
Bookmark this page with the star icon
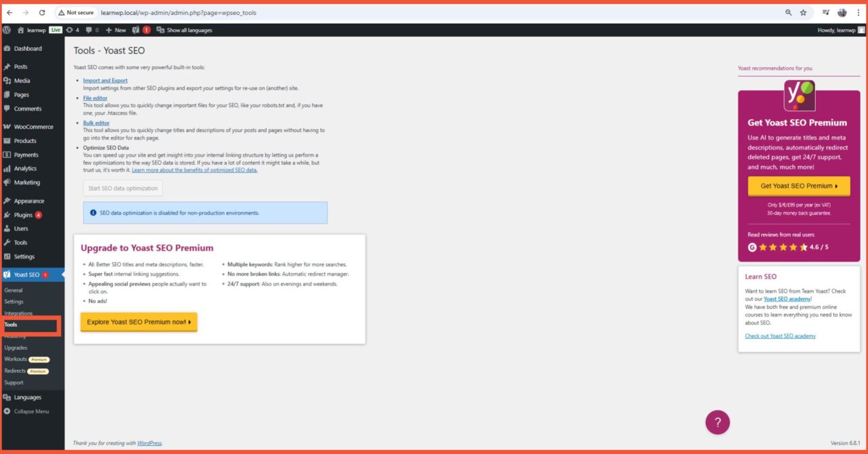(804, 12)
